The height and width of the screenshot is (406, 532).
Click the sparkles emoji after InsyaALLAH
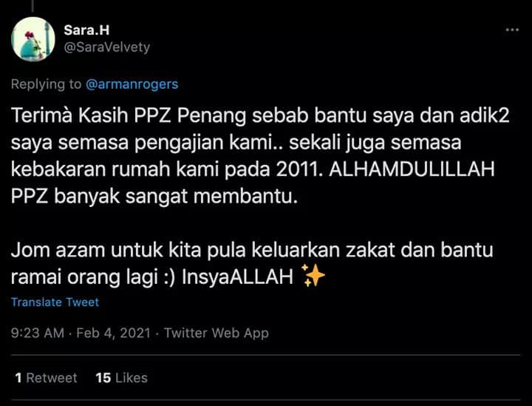pos(313,276)
